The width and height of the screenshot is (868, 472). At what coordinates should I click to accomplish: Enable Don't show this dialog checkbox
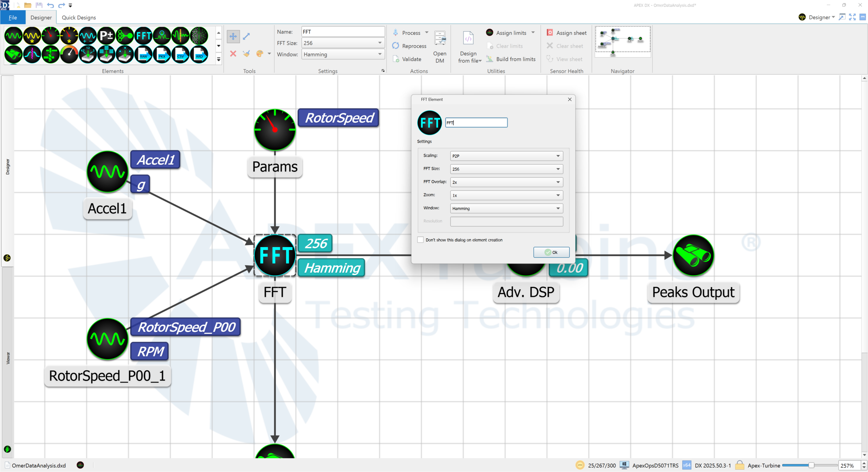click(420, 240)
